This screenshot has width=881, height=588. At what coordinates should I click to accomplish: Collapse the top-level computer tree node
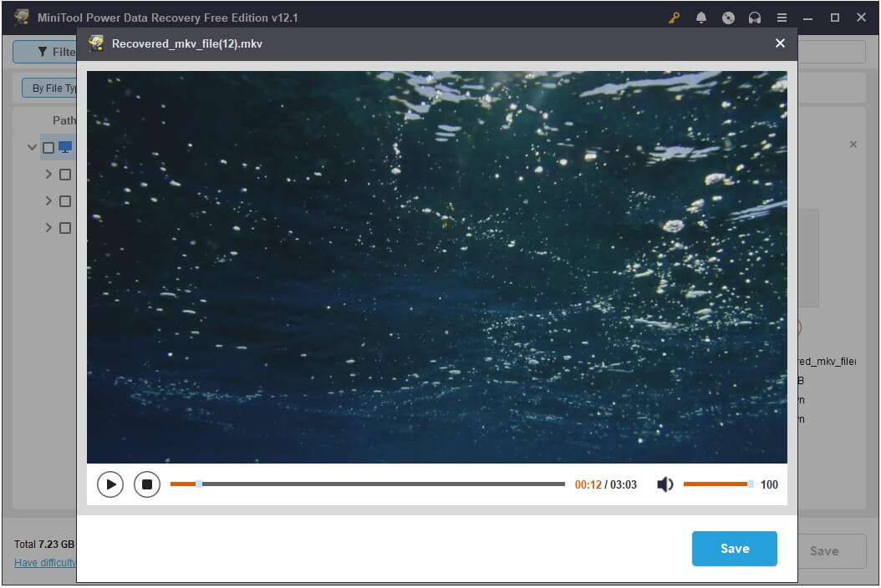pos(32,148)
